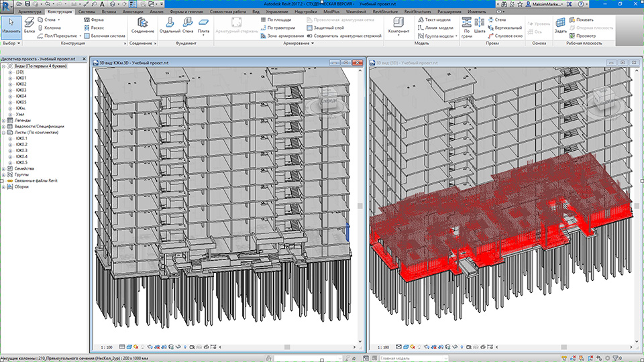Screen dimensions: 644x362
Task: Click the 1:100 scale in left view
Action: click(x=107, y=347)
